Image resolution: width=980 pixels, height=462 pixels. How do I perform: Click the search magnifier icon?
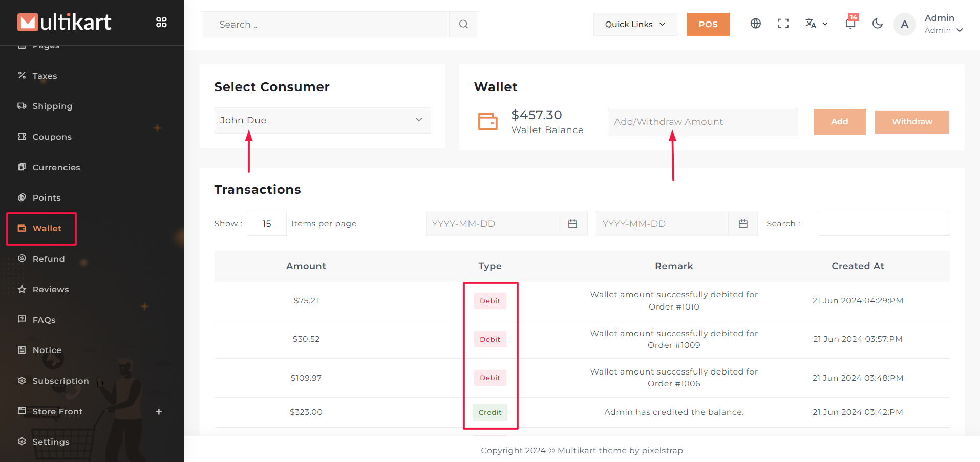(x=463, y=24)
